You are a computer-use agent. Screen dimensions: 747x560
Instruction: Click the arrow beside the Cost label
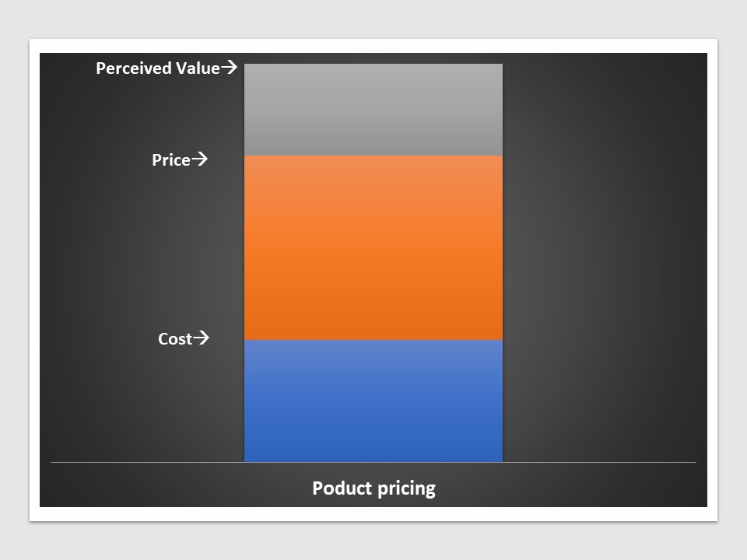coord(201,338)
